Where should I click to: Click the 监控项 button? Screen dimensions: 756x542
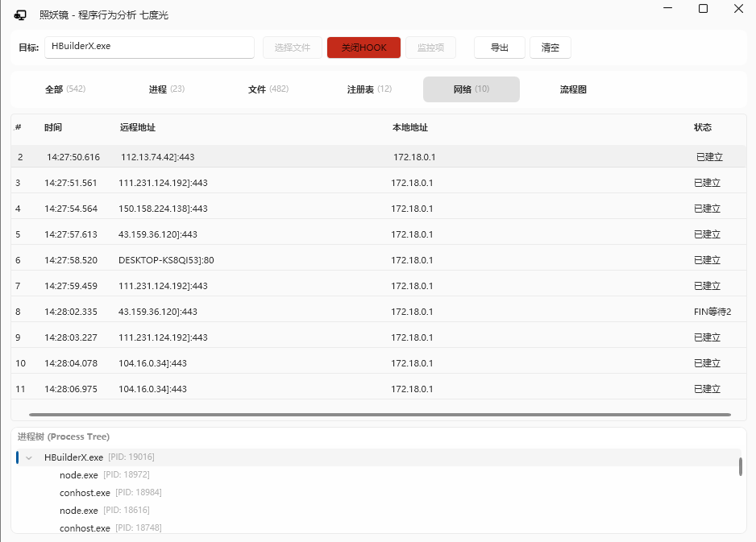coord(430,48)
